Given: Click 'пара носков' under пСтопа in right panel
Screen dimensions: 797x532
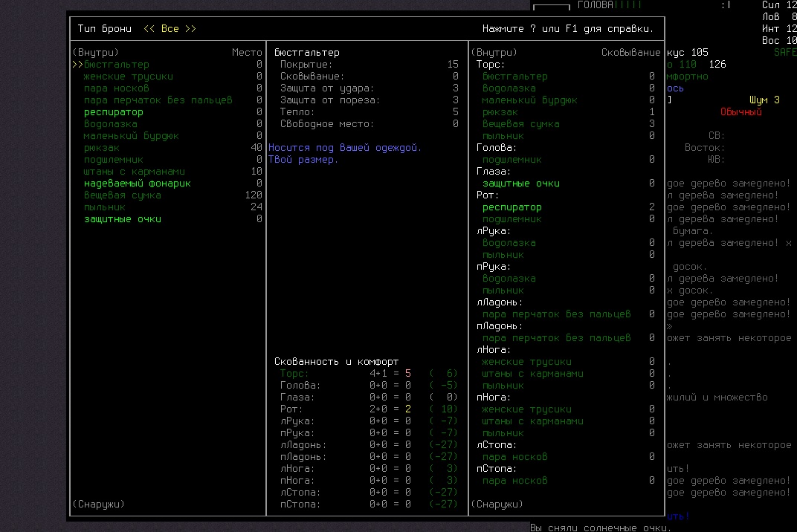Looking at the screenshot, I should pyautogui.click(x=515, y=480).
